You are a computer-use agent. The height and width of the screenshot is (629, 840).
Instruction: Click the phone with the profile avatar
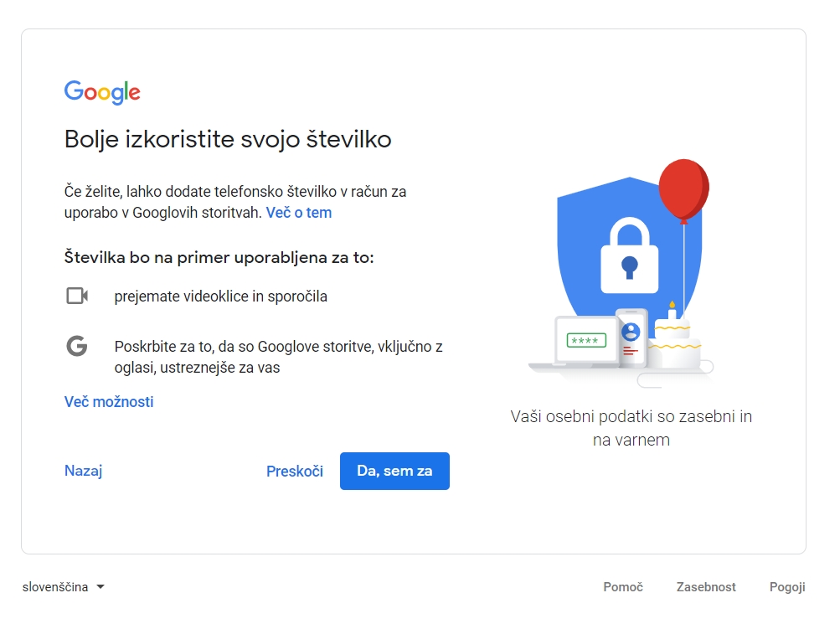point(631,337)
